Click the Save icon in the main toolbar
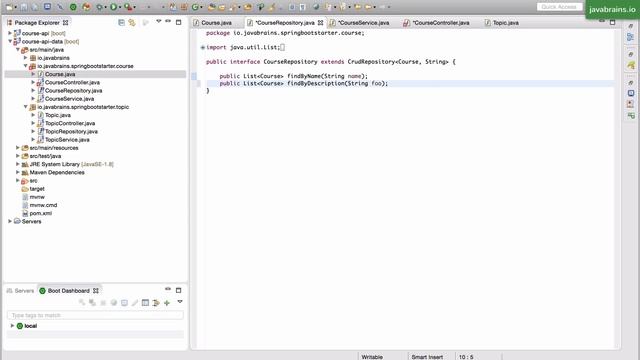The image size is (640, 360). [x=24, y=7]
